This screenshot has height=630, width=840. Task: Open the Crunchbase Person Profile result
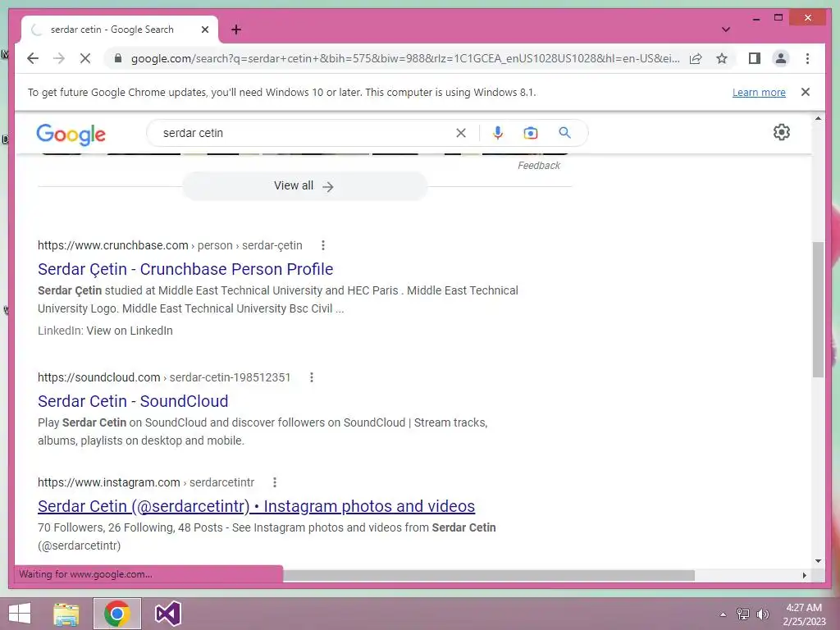pyautogui.click(x=185, y=269)
